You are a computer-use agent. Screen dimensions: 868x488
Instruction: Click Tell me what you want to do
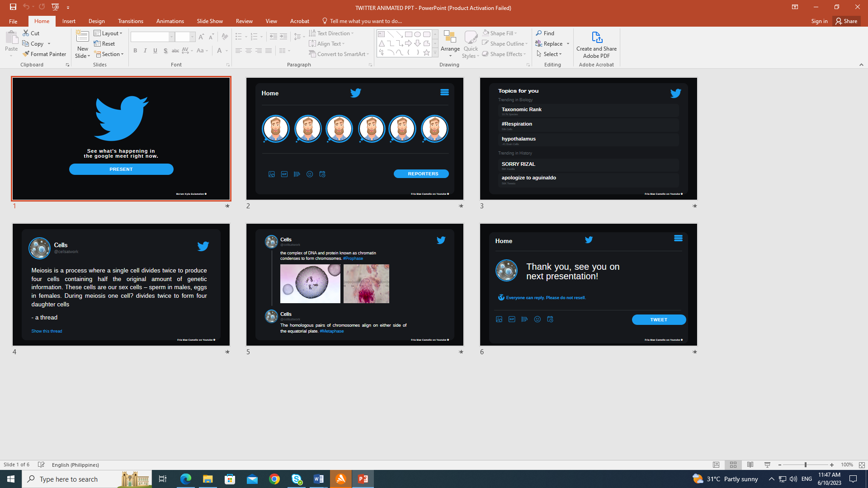point(362,21)
